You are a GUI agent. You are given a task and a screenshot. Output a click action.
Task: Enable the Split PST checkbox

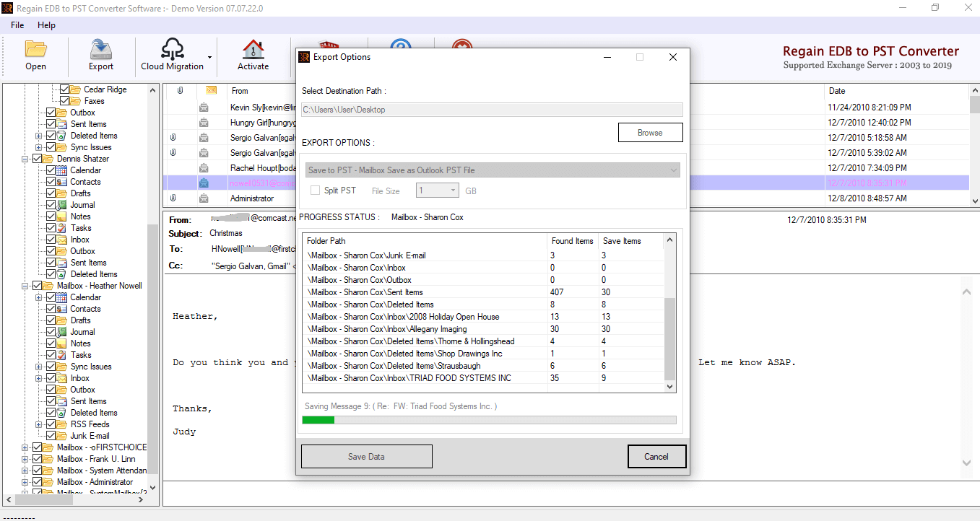315,191
